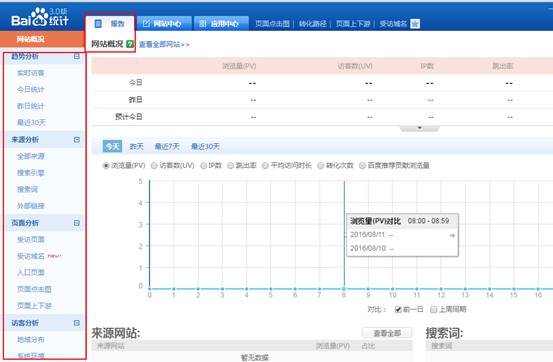Image resolution: width=553 pixels, height=362 pixels.
Task: Click the Baidu 统计 paw logo
Action: (40, 17)
